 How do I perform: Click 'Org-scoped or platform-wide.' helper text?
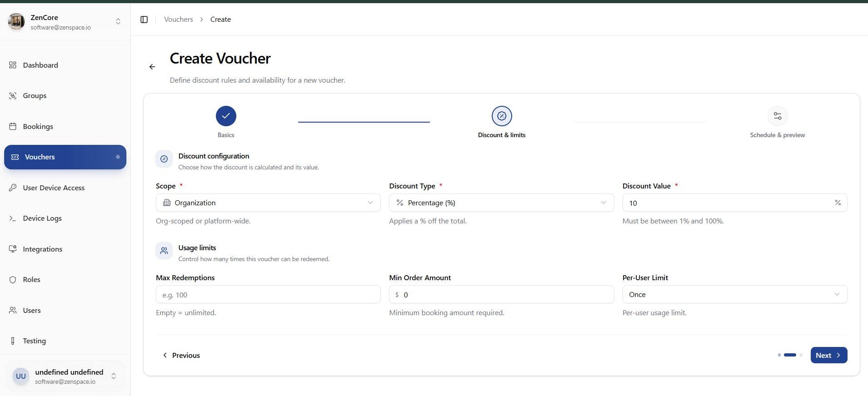point(203,221)
